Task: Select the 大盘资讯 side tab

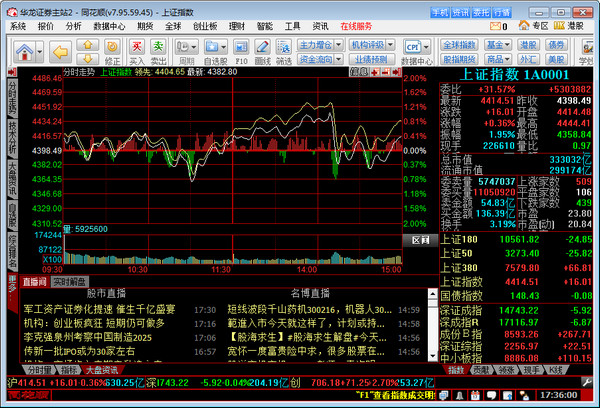Action: tap(12, 179)
